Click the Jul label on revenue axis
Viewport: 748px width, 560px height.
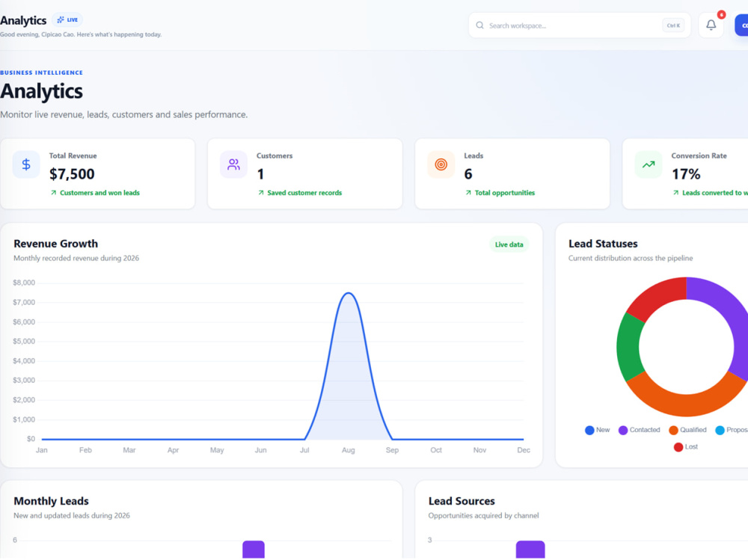[x=304, y=450]
